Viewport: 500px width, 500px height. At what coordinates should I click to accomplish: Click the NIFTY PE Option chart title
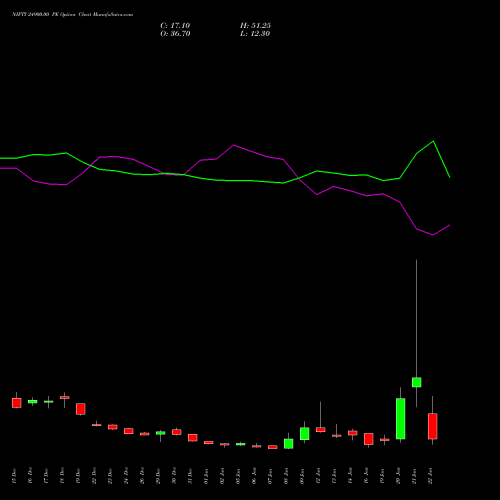coord(72,14)
